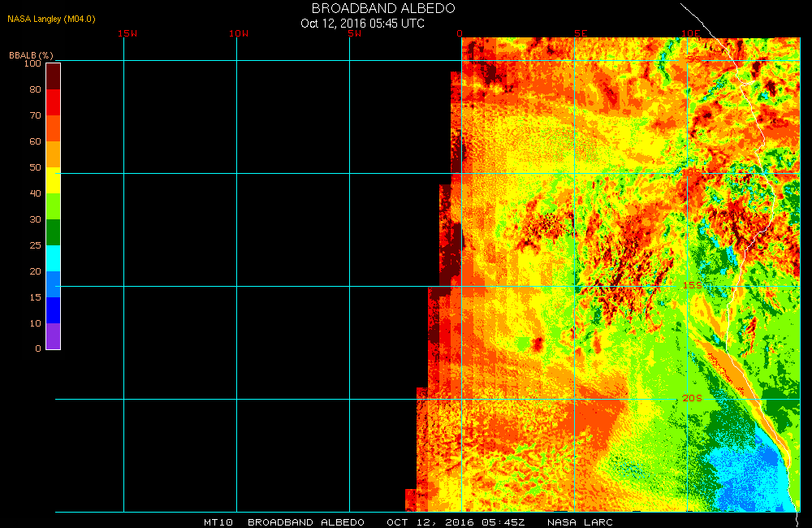Select the yellow 40-50 legend swatch
Viewport: 812px width, 528px height.
[x=54, y=180]
